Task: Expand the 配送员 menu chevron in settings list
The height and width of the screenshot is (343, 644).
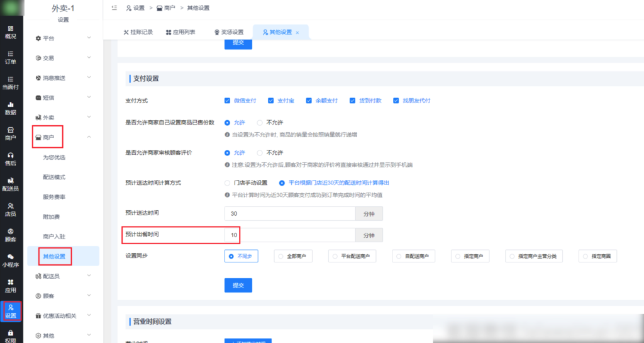Action: (89, 276)
